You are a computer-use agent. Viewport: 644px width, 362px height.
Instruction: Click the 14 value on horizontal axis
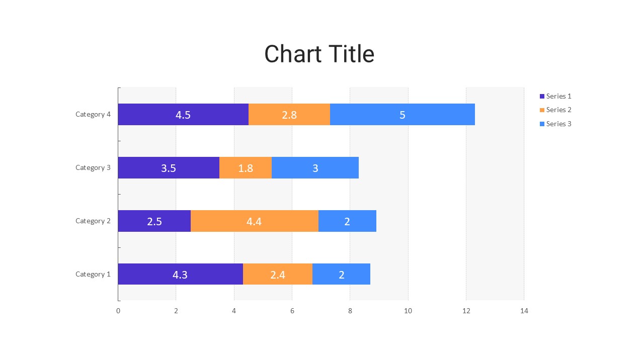524,311
